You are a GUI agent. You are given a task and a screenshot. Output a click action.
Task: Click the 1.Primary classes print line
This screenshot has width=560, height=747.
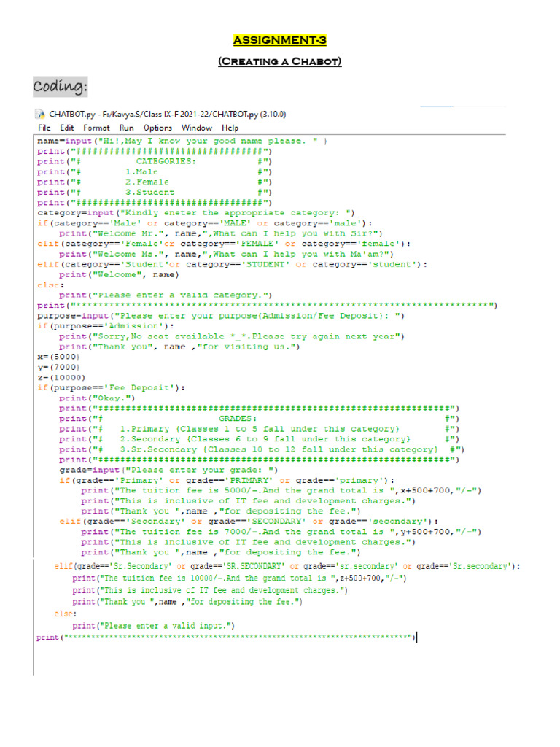(260, 429)
